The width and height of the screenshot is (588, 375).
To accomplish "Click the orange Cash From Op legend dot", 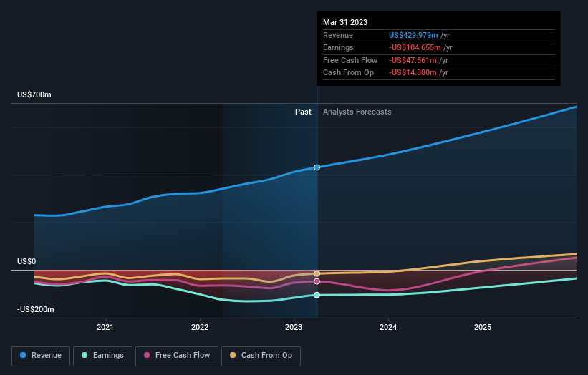I will (x=233, y=355).
